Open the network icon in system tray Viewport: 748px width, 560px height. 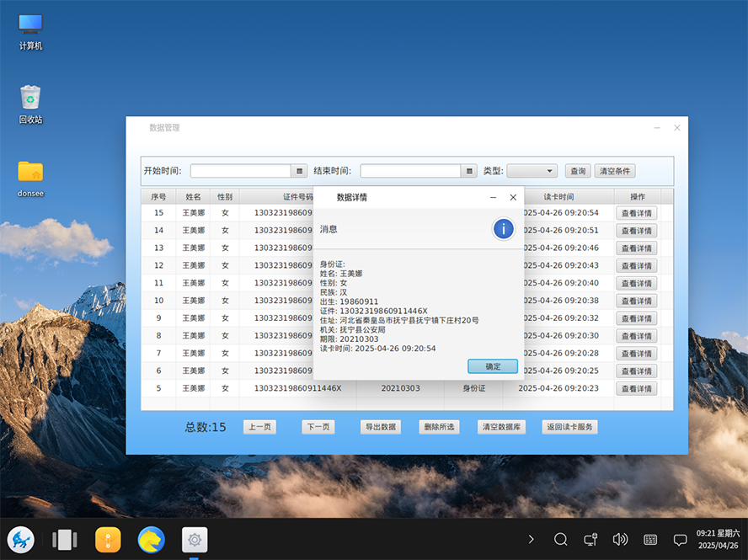pyautogui.click(x=590, y=539)
